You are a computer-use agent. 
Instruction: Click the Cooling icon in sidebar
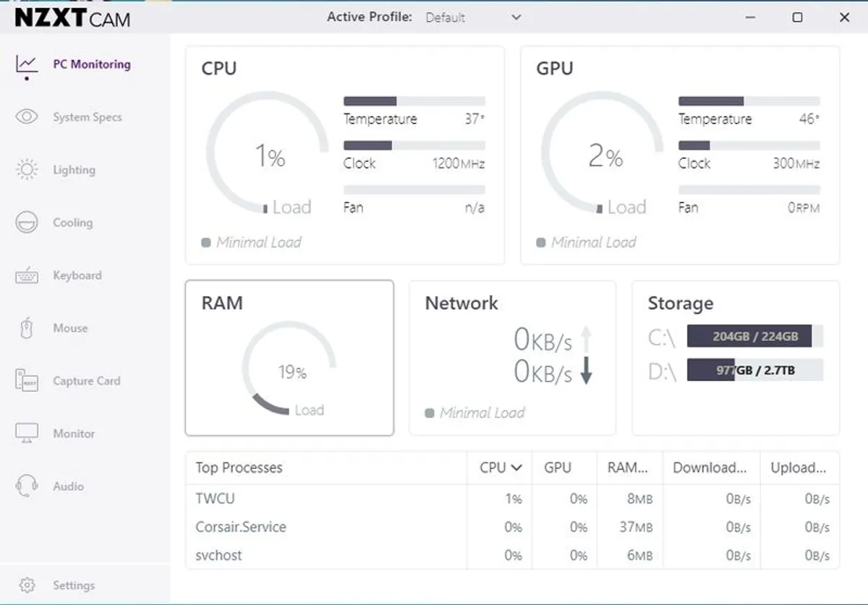coord(27,223)
